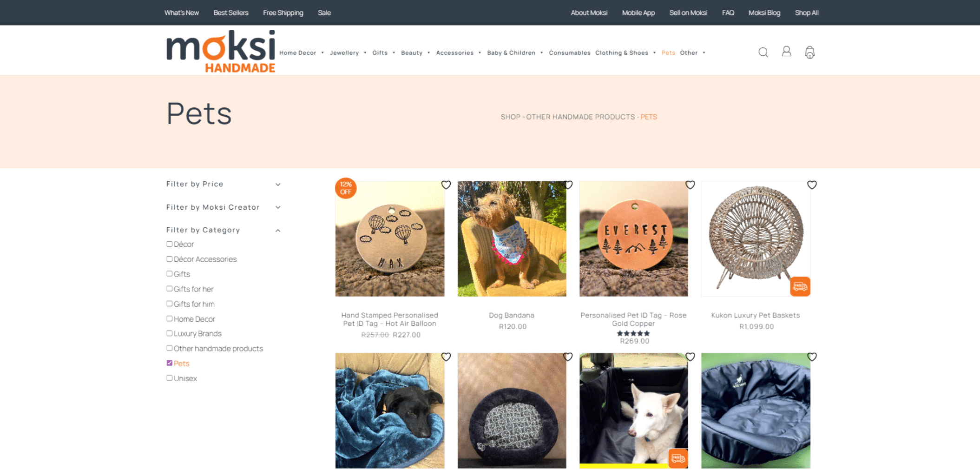Viewport: 980px width, 470px height.
Task: Go to Best Sellers link
Action: (231, 13)
